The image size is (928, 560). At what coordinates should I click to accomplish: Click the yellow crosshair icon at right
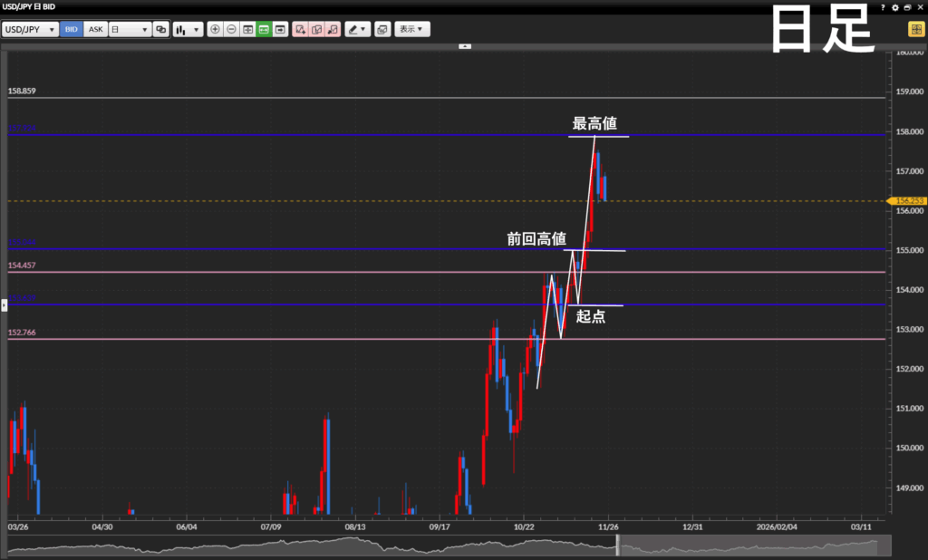coord(916,29)
